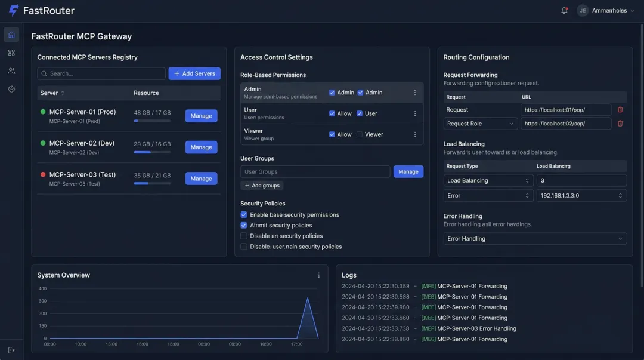Click the Add groups button
Viewport: 644px width, 360px height.
262,186
